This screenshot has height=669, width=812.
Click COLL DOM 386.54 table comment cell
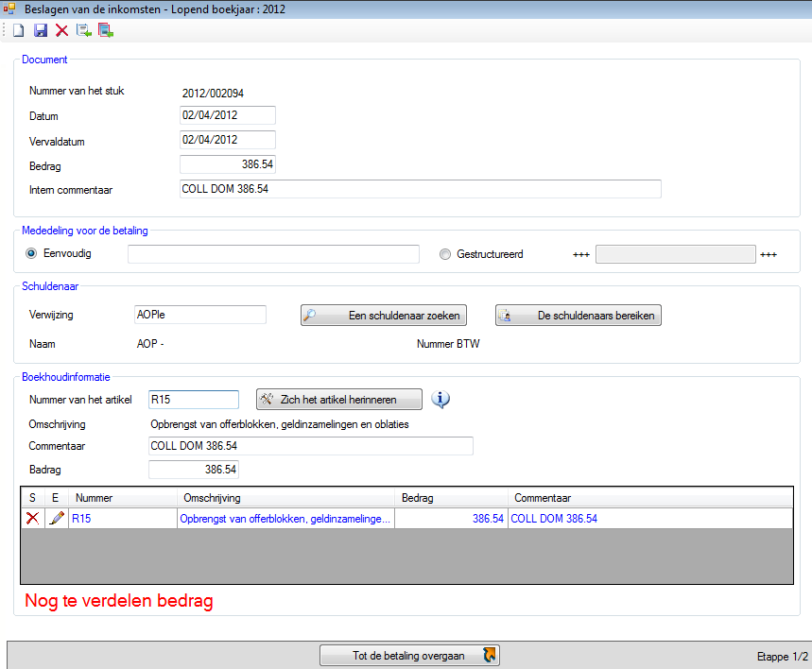(650, 519)
